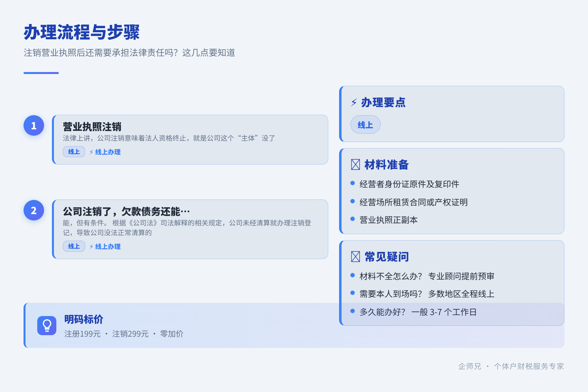Click the lightning icon next to 办理要点
Screen dimensions: 588x392
pyautogui.click(x=354, y=102)
